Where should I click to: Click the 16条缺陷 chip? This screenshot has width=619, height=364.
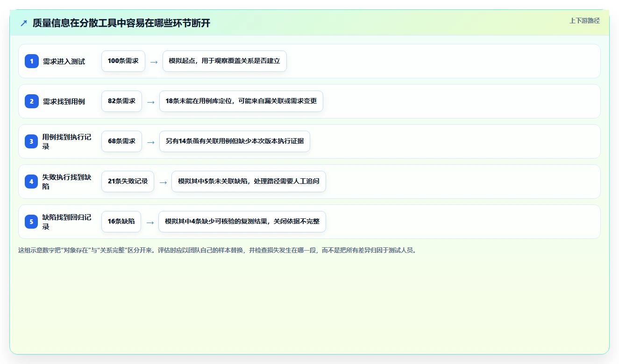[121, 222]
